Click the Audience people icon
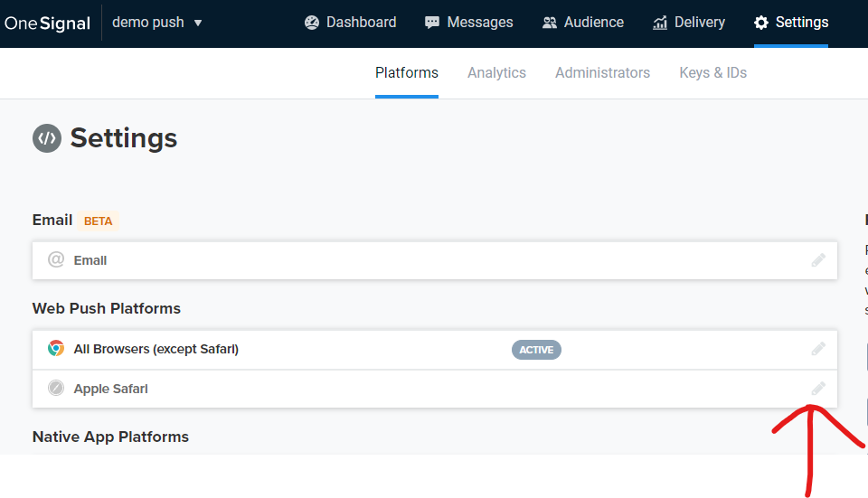The width and height of the screenshot is (868, 498). tap(549, 23)
